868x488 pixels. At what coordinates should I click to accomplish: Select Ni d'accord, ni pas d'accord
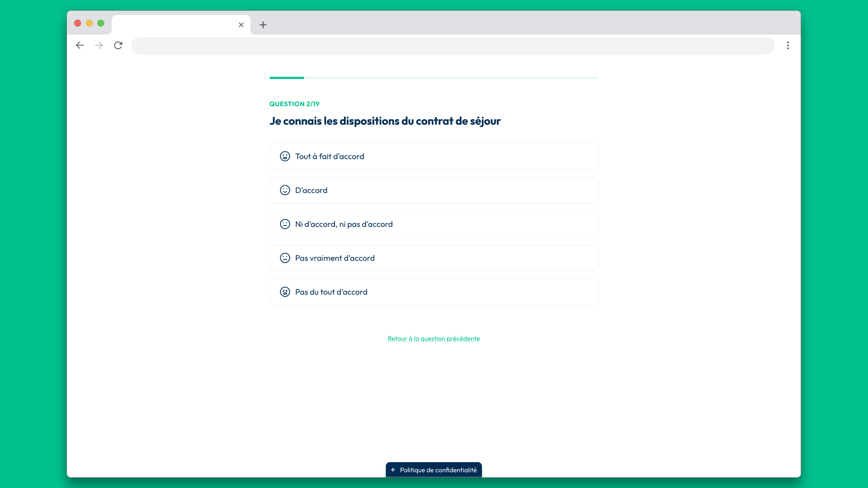click(434, 224)
